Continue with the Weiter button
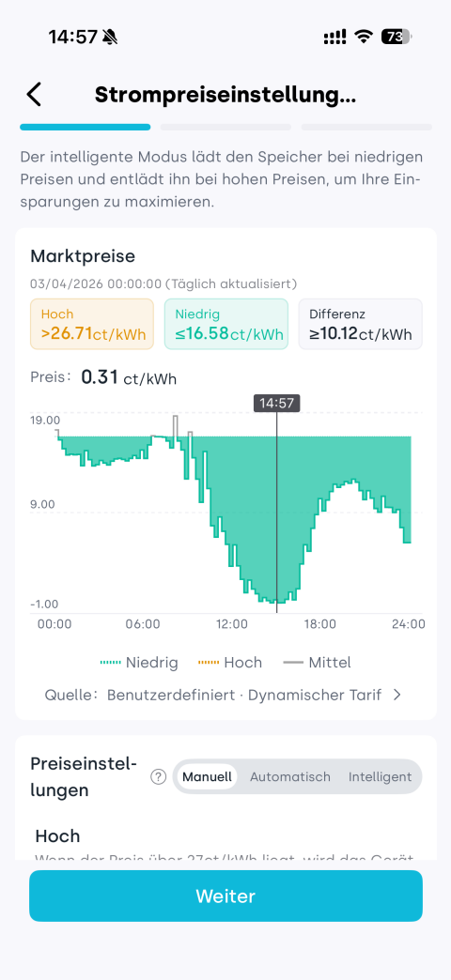The width and height of the screenshot is (451, 980). (x=225, y=896)
